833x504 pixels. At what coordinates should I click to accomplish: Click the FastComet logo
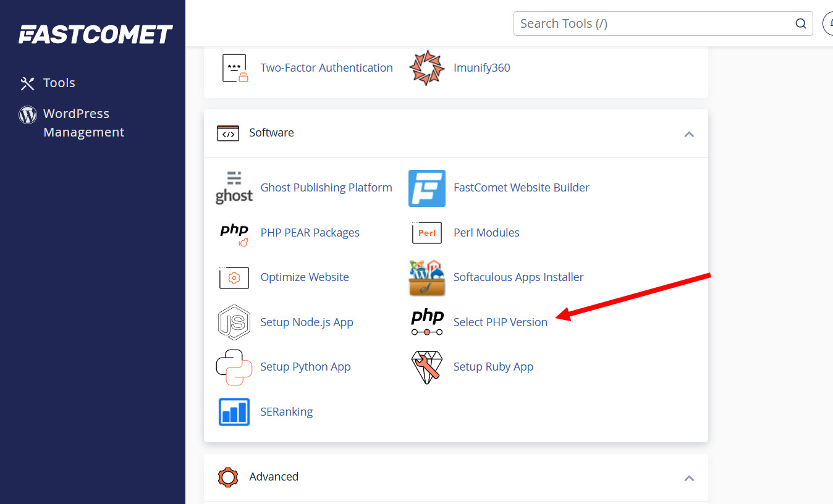click(95, 34)
